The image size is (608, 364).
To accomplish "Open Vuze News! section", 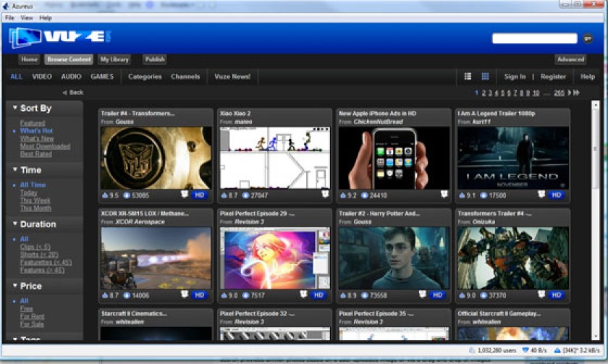I will [232, 77].
